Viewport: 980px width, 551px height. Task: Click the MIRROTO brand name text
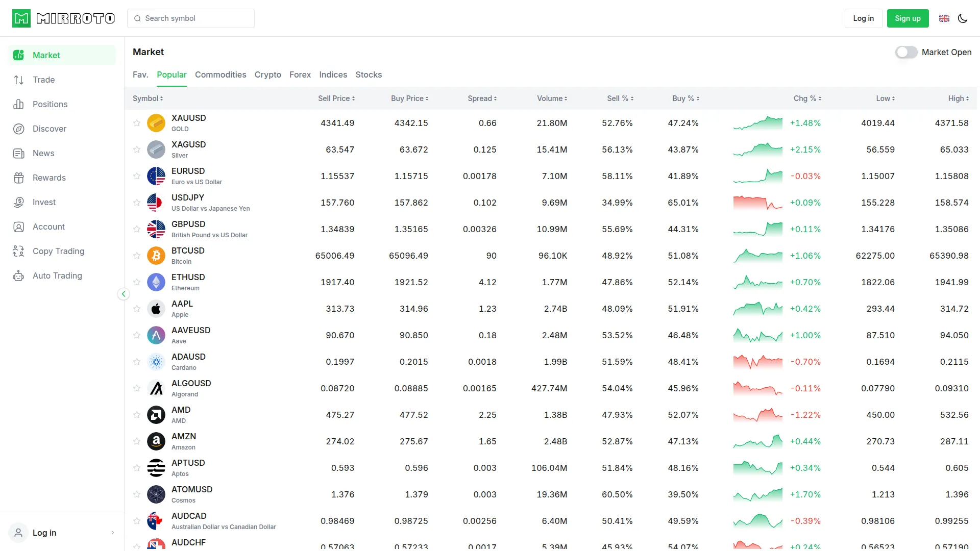click(76, 18)
